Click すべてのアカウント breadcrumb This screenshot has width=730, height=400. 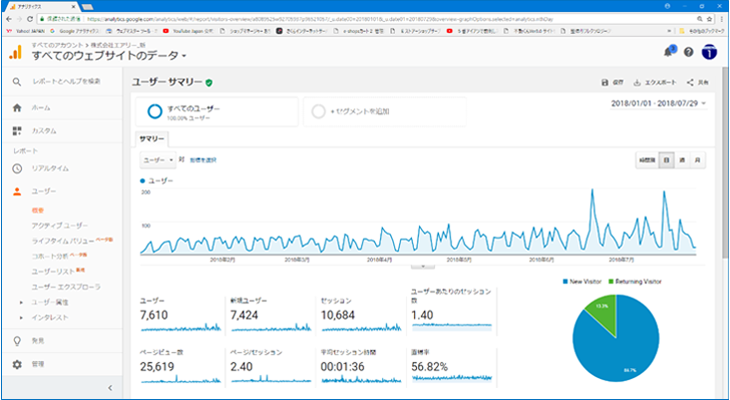pos(58,45)
